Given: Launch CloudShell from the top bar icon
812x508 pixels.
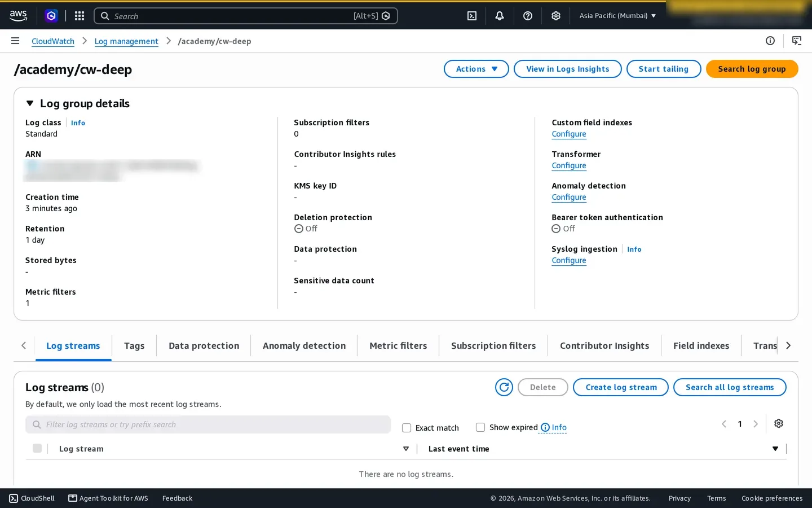Looking at the screenshot, I should [472, 16].
